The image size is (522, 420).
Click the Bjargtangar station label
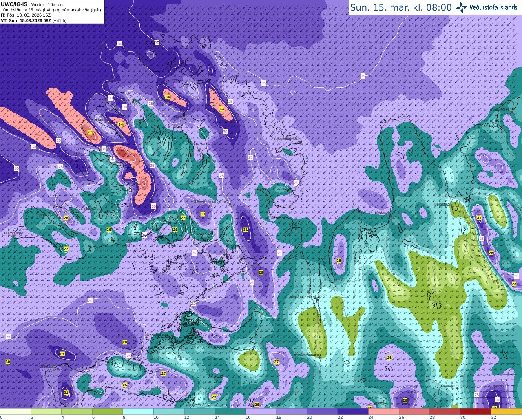[13, 234]
